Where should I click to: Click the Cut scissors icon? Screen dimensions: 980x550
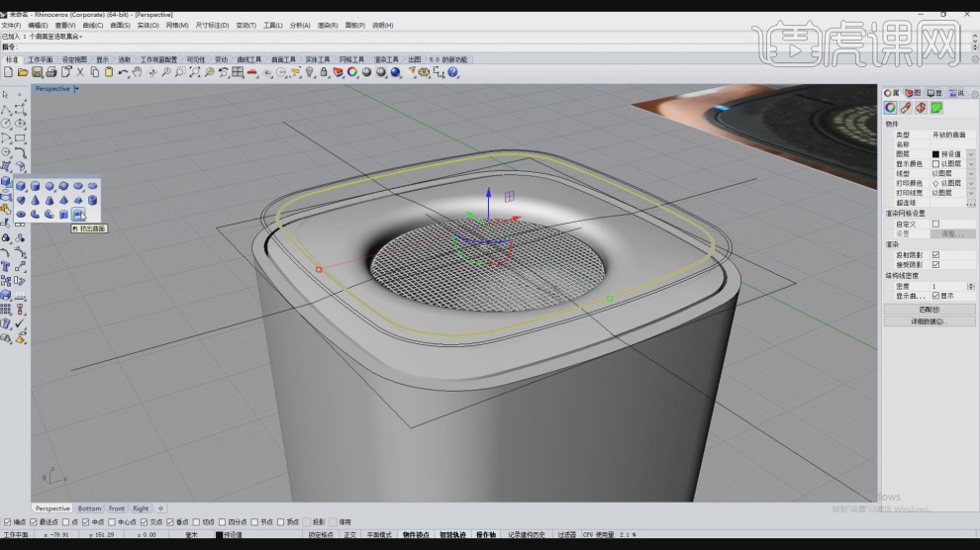pyautogui.click(x=80, y=72)
